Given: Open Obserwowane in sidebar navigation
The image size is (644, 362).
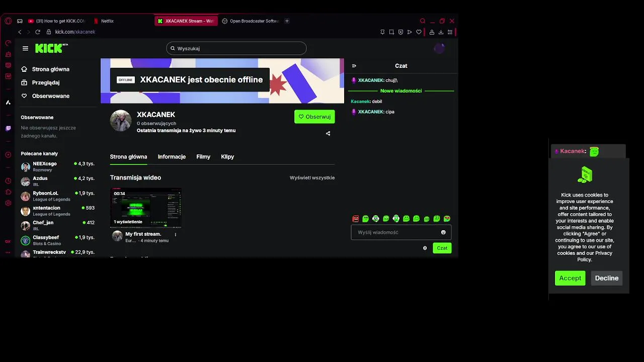Looking at the screenshot, I should [x=45, y=96].
